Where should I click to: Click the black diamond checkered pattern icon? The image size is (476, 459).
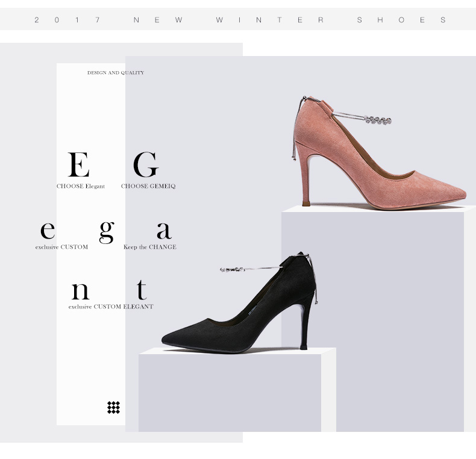[113, 408]
